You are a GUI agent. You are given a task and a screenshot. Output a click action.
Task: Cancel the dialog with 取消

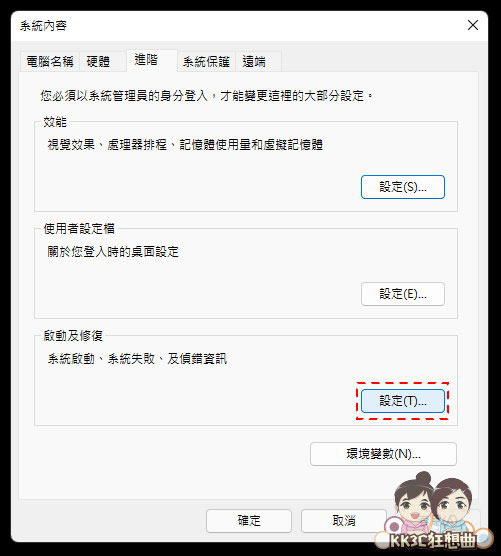tap(344, 521)
